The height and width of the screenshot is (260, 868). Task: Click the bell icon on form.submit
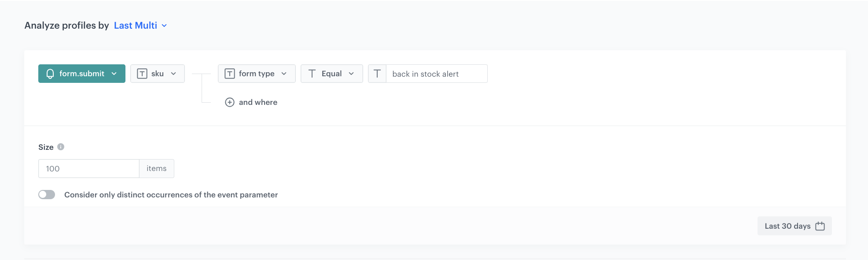50,74
